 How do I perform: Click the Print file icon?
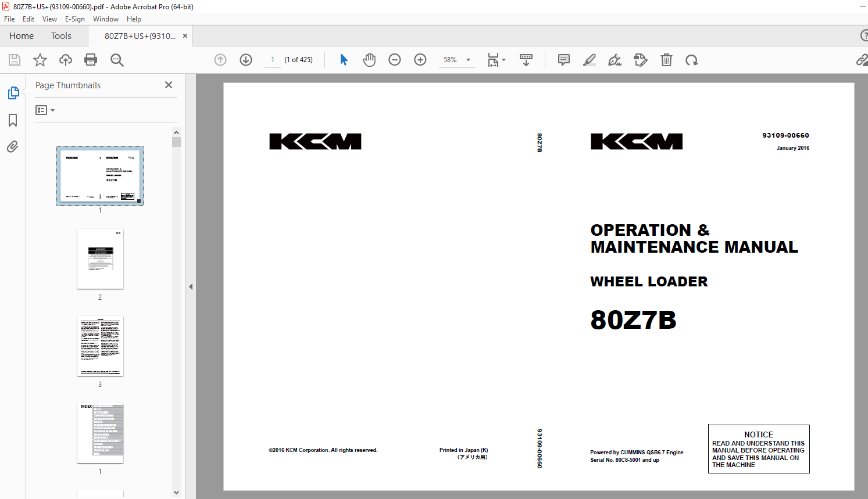[x=91, y=60]
